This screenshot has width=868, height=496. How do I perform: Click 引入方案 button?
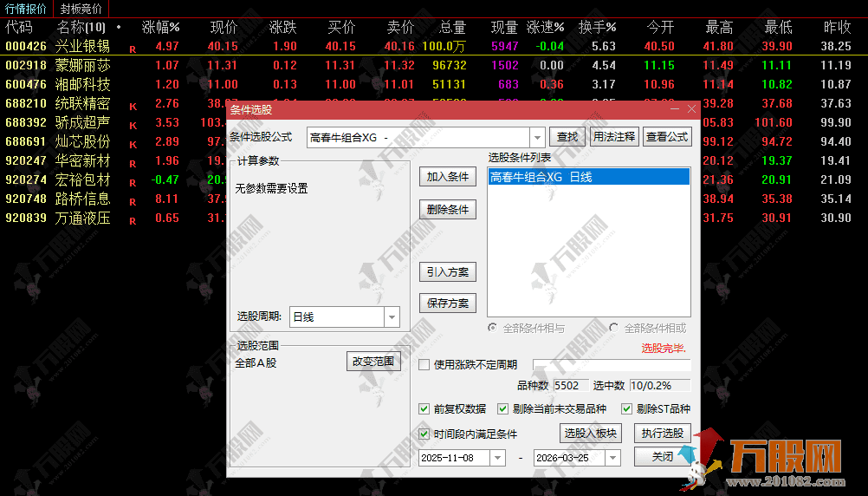click(x=447, y=272)
